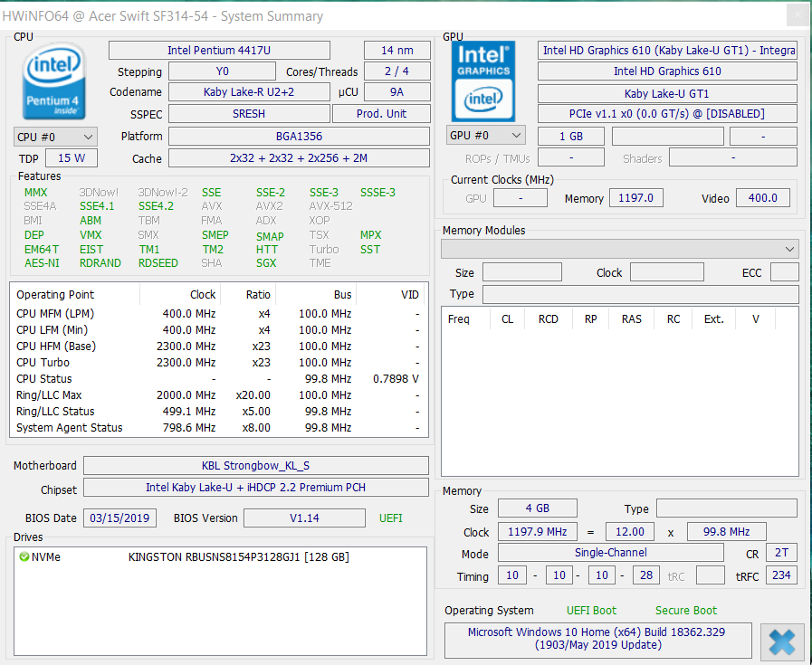Screen dimensions: 812x665
Task: Click the 14 nm process field
Action: 397,50
